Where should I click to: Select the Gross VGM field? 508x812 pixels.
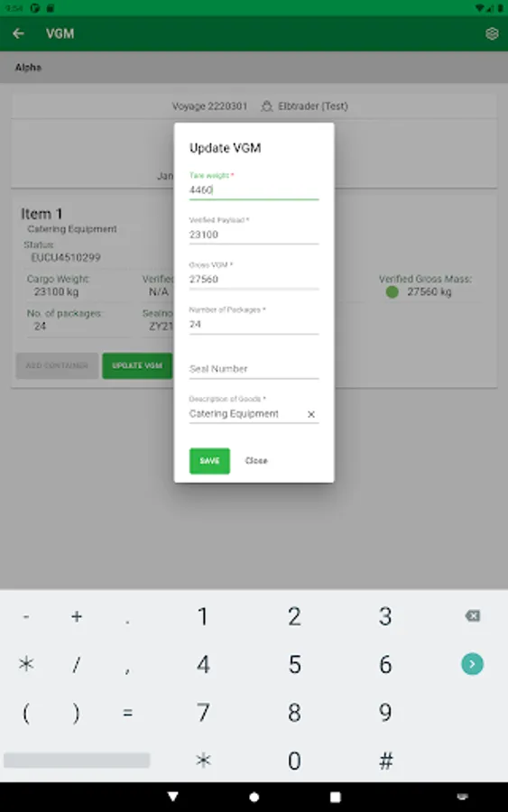click(x=254, y=279)
